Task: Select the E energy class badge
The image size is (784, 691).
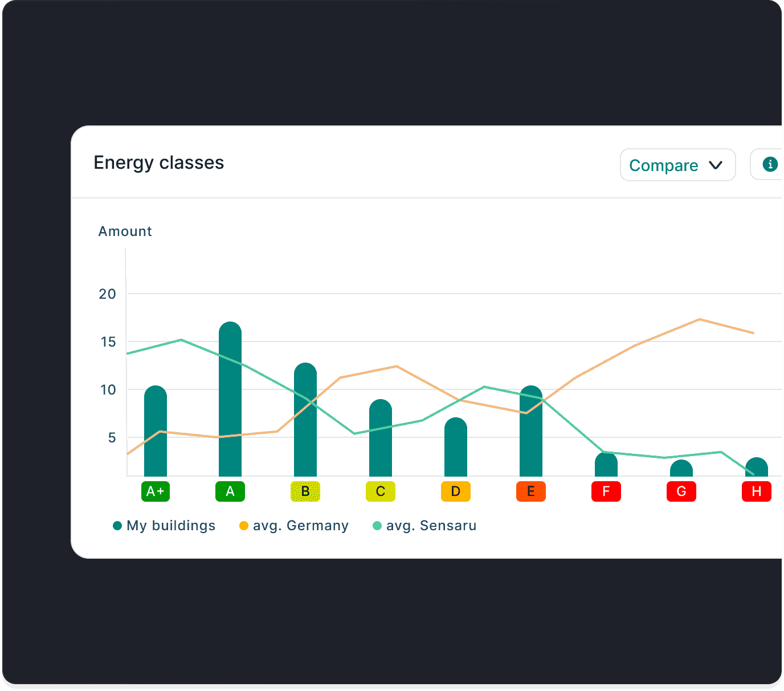Action: pyautogui.click(x=531, y=491)
